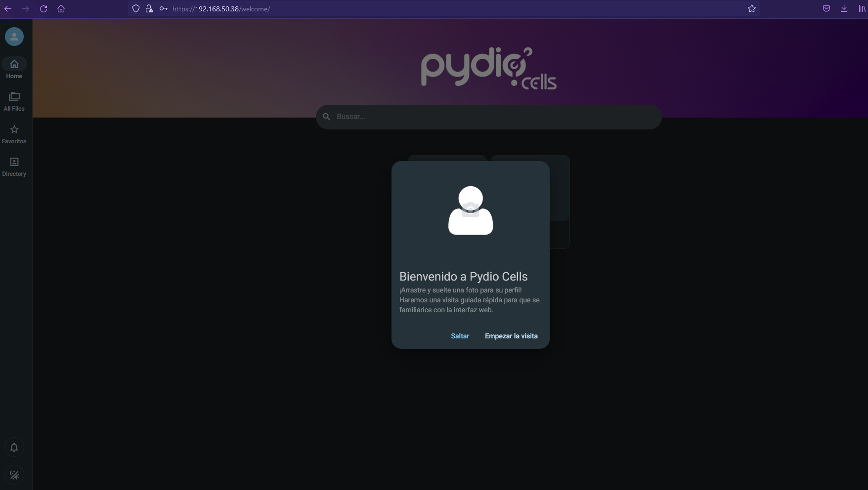Toggle dark/light theme switch icon
The image size is (868, 490).
click(14, 475)
